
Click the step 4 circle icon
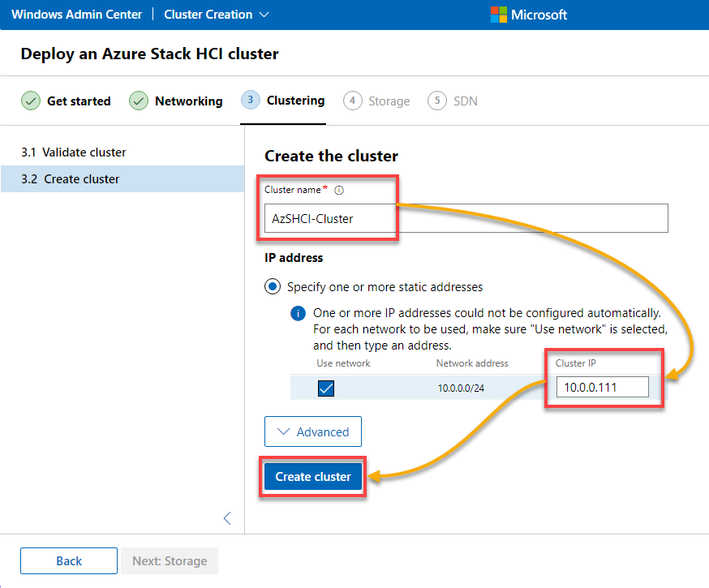pyautogui.click(x=352, y=101)
